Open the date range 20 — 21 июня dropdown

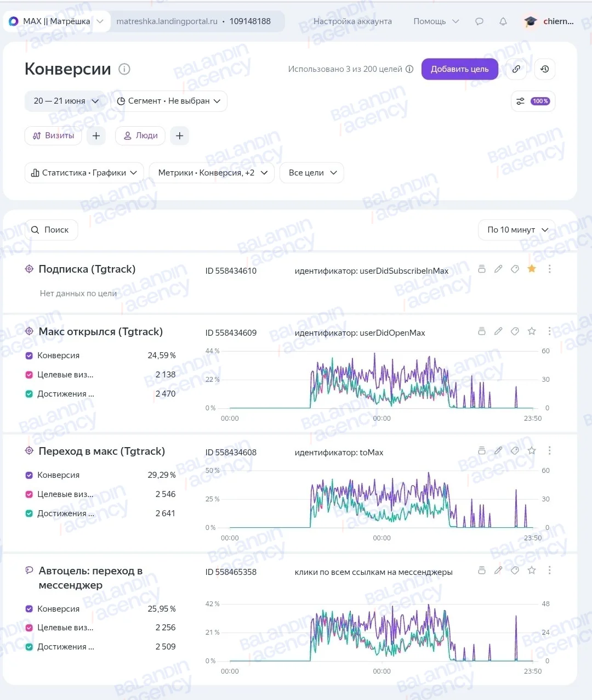click(x=65, y=101)
